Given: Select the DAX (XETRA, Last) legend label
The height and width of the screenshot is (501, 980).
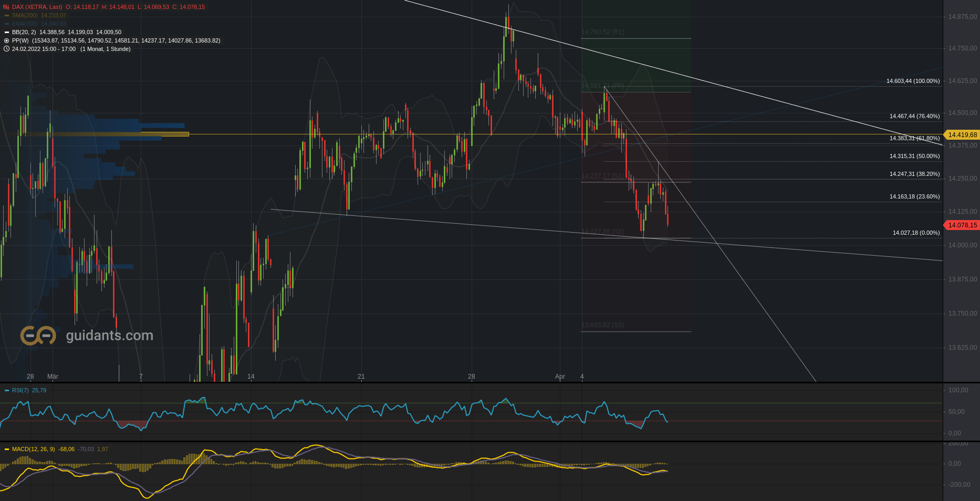Looking at the screenshot, I should (37, 7).
